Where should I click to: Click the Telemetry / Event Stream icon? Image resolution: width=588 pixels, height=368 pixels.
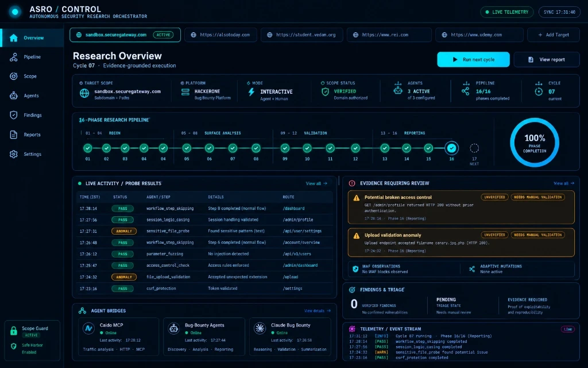352,329
